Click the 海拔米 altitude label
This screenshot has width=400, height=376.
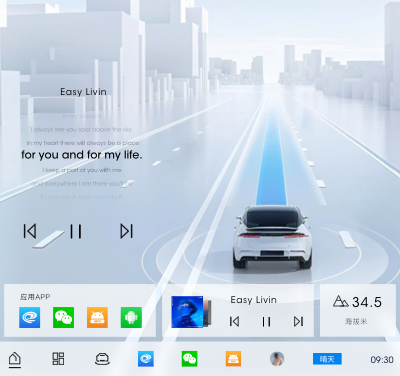pyautogui.click(x=356, y=321)
